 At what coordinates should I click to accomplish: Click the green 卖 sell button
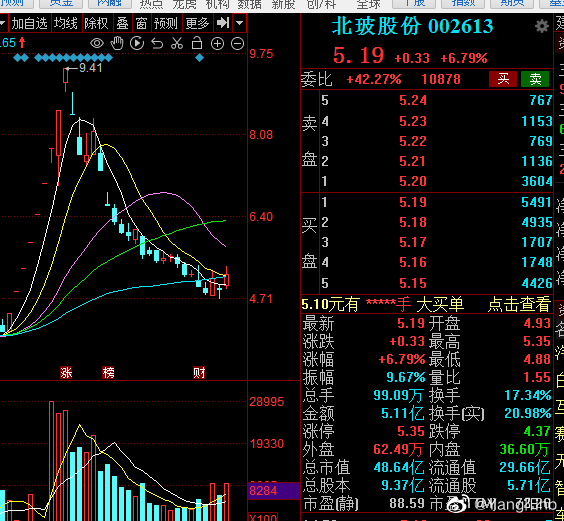[535, 79]
